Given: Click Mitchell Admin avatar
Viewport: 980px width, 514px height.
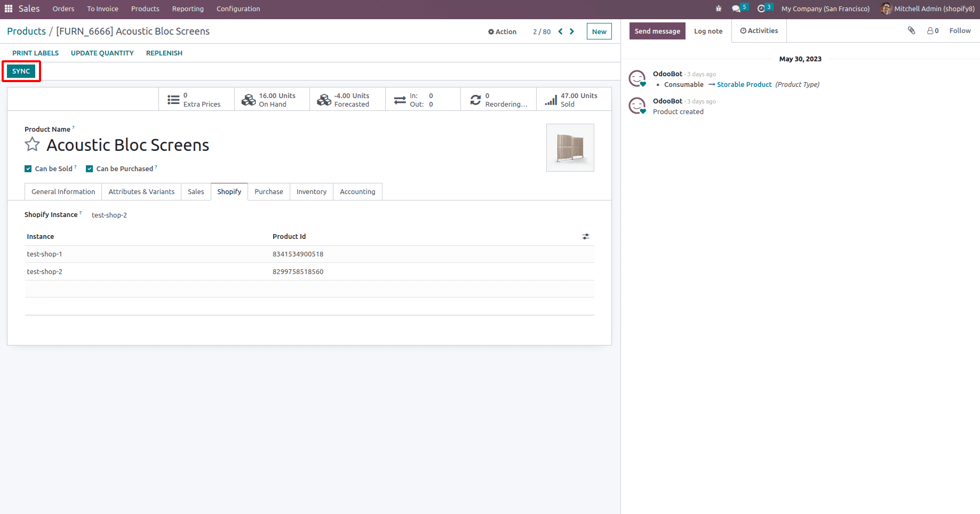Looking at the screenshot, I should [886, 9].
